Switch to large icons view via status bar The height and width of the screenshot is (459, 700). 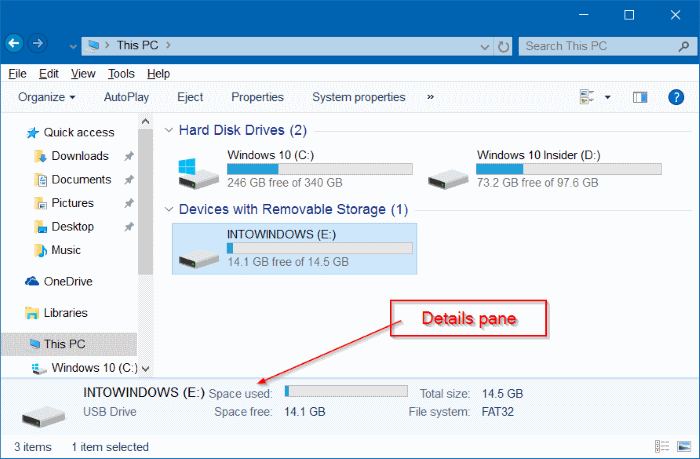[684, 446]
